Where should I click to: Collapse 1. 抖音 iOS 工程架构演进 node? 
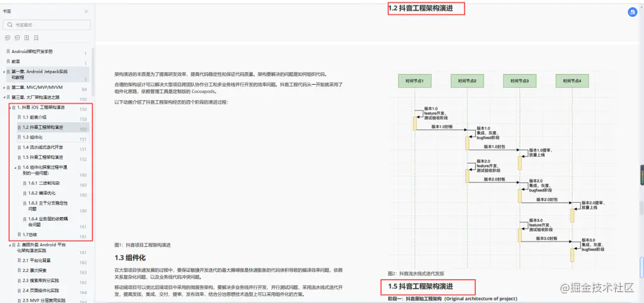pos(10,107)
